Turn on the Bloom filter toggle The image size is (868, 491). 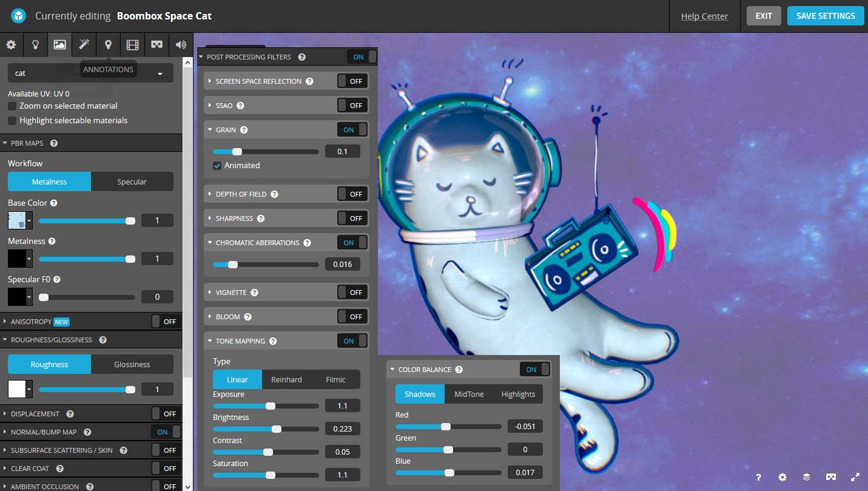click(x=352, y=317)
